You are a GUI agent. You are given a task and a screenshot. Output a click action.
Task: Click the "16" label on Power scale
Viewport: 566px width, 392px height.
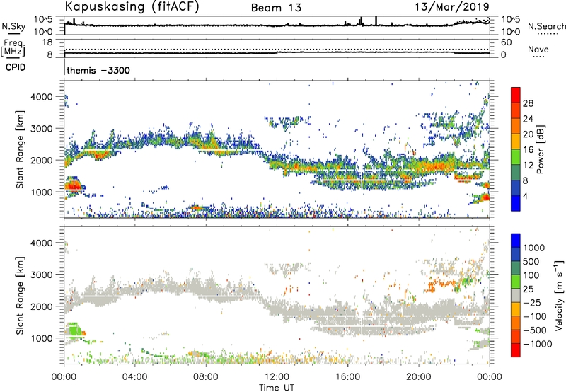click(528, 150)
